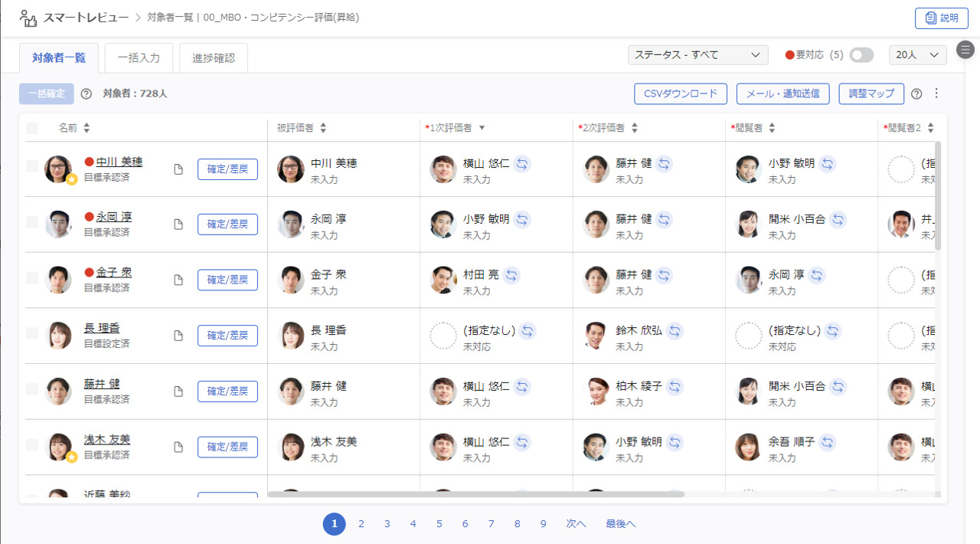Screen dimensions: 980x544
Task: Click document icon in 長 理香 row
Action: click(178, 336)
